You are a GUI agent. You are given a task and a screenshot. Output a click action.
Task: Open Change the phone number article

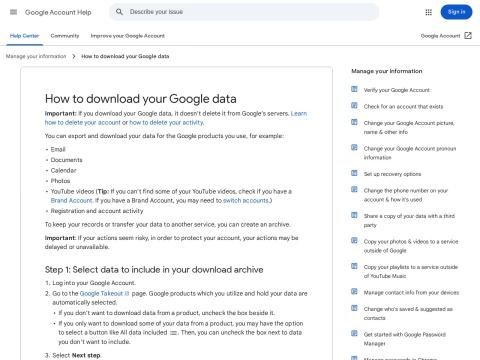(x=406, y=195)
